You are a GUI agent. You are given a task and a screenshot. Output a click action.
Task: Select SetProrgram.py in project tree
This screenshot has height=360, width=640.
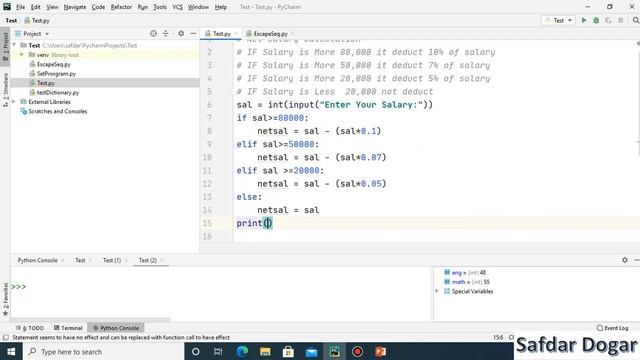(x=56, y=73)
